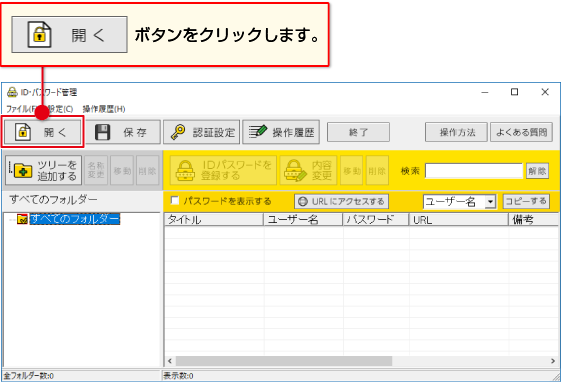Open the 操作方法 help button
The width and height of the screenshot is (562, 384).
[456, 132]
